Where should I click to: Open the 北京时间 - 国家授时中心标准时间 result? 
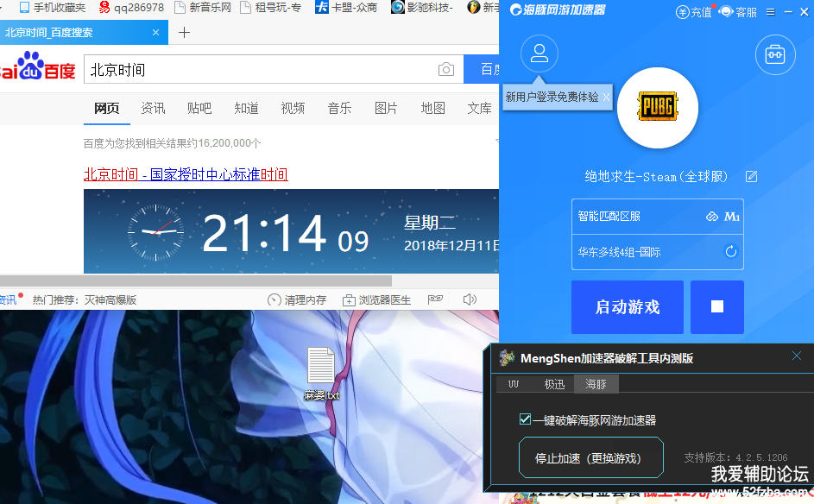click(186, 174)
